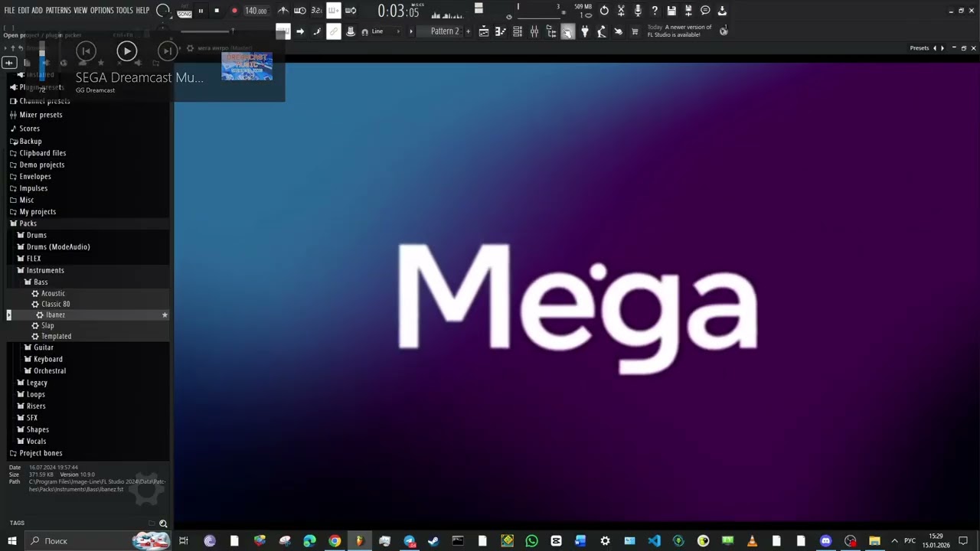Set the tempo value 140.000
The width and height of the screenshot is (980, 551).
click(x=256, y=11)
